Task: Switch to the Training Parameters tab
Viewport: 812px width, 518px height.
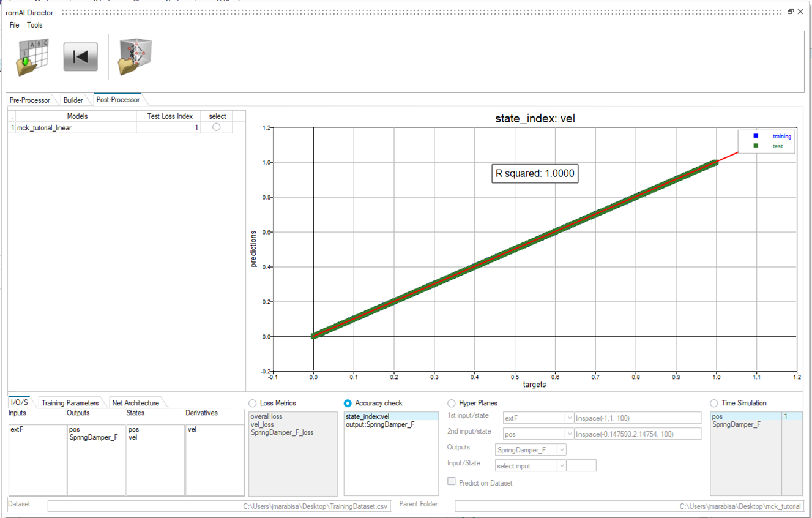Action: tap(70, 403)
